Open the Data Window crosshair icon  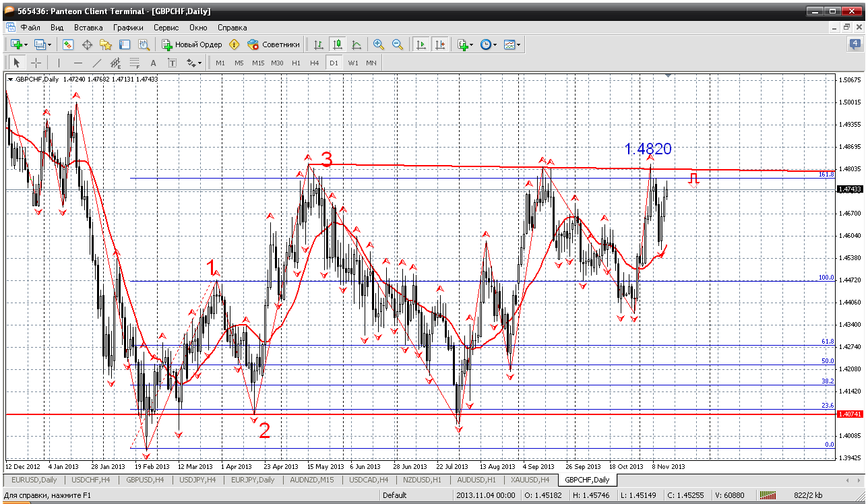(87, 44)
